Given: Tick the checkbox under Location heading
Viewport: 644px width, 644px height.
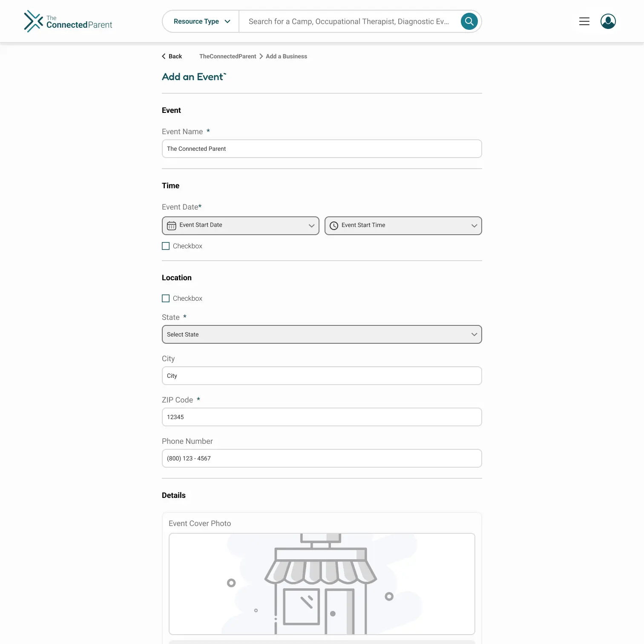Looking at the screenshot, I should 166,299.
